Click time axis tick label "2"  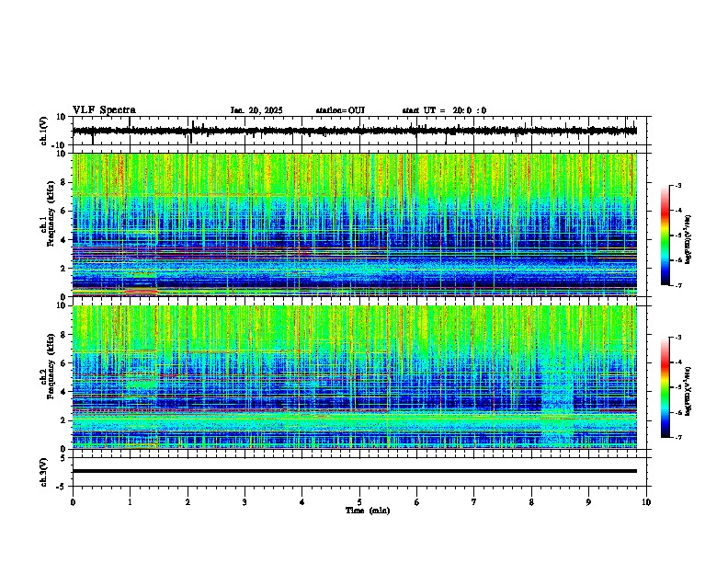(x=188, y=502)
